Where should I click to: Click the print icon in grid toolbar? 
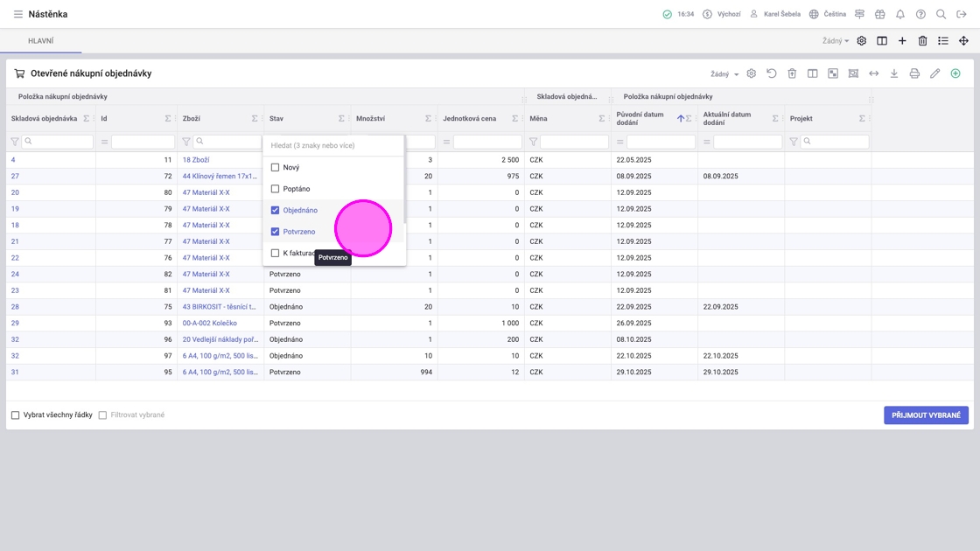(914, 73)
